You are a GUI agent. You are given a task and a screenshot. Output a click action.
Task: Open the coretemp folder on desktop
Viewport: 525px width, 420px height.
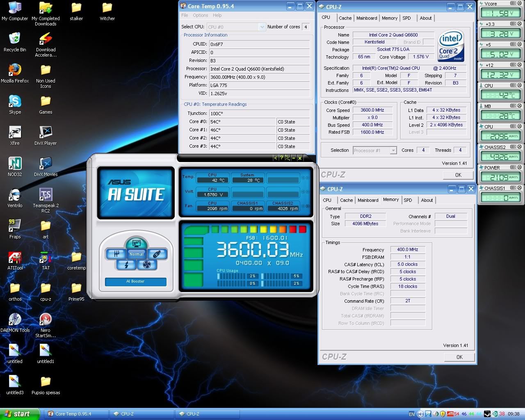pyautogui.click(x=76, y=260)
